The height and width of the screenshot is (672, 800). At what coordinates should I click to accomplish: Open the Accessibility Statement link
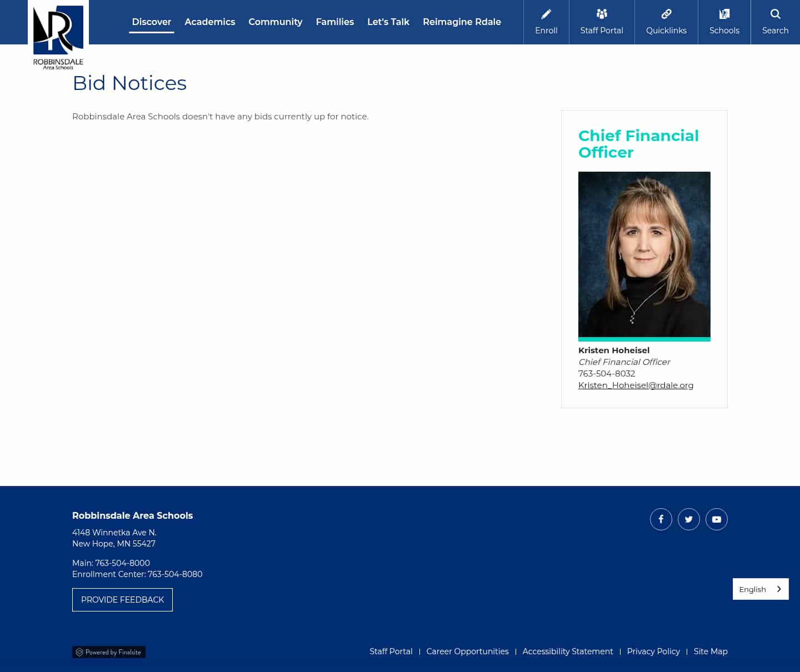point(568,651)
